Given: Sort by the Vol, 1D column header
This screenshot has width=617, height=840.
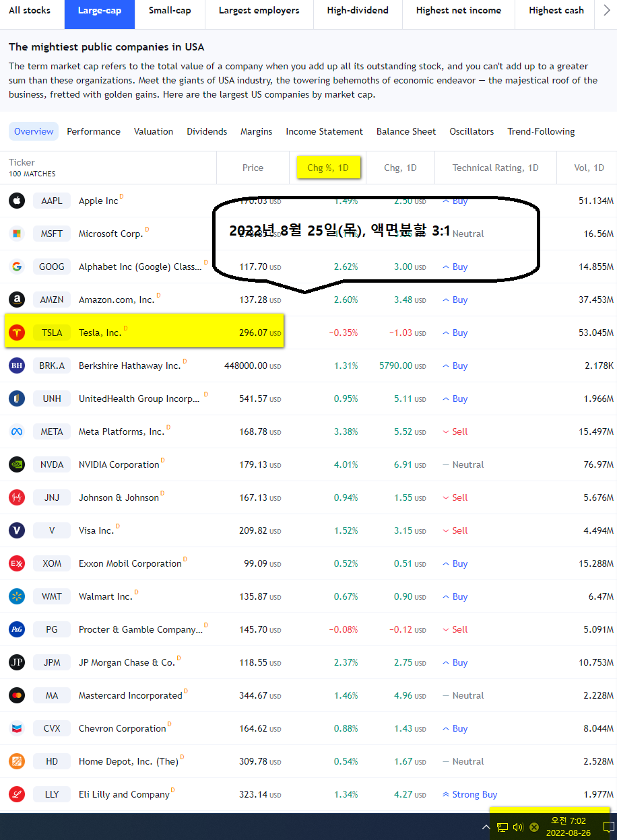Looking at the screenshot, I should tap(589, 168).
